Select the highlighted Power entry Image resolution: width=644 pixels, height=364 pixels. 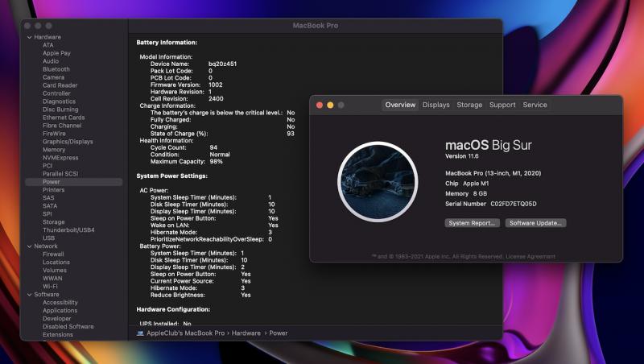click(x=74, y=182)
